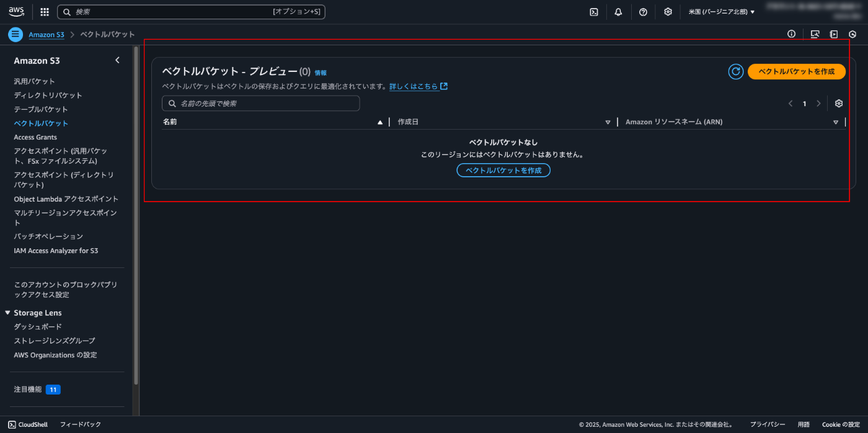Collapse the Amazon S3 sidebar arrow
868x433 pixels.
[117, 60]
